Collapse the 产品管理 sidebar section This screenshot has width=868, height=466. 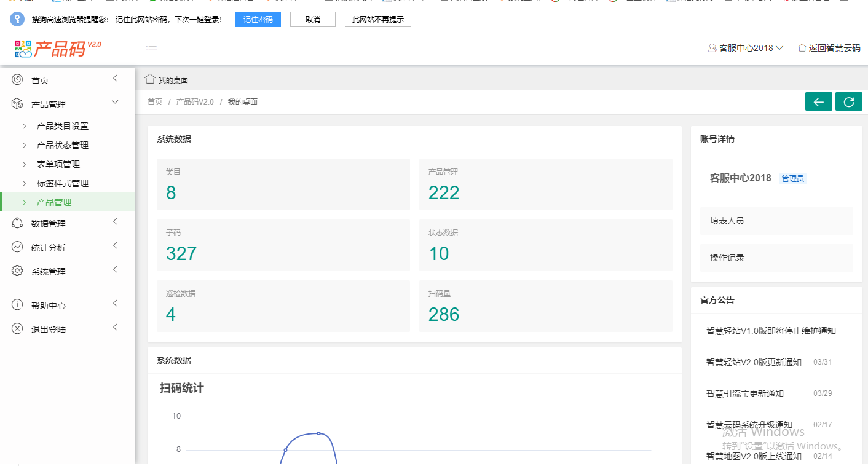click(115, 103)
